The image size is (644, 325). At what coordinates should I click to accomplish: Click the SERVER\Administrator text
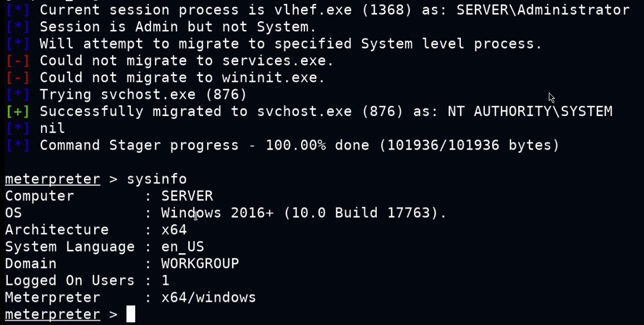543,10
